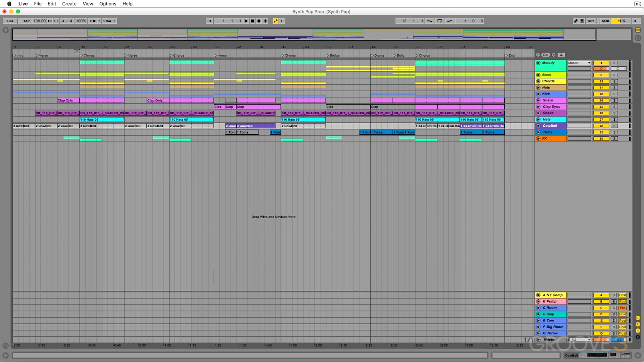The width and height of the screenshot is (644, 362).
Task: Enable the Arrangement Record button
Action: [x=259, y=21]
